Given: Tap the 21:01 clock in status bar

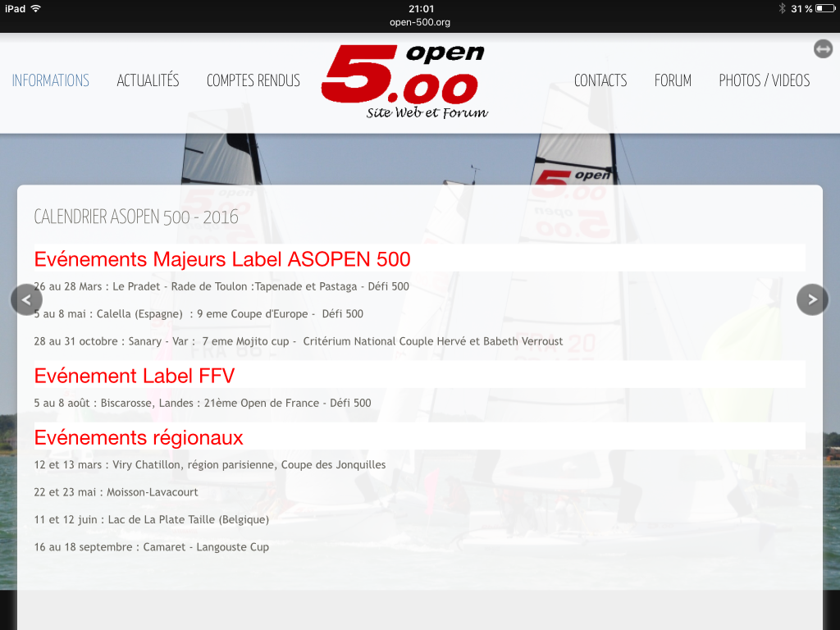Looking at the screenshot, I should pyautogui.click(x=421, y=8).
